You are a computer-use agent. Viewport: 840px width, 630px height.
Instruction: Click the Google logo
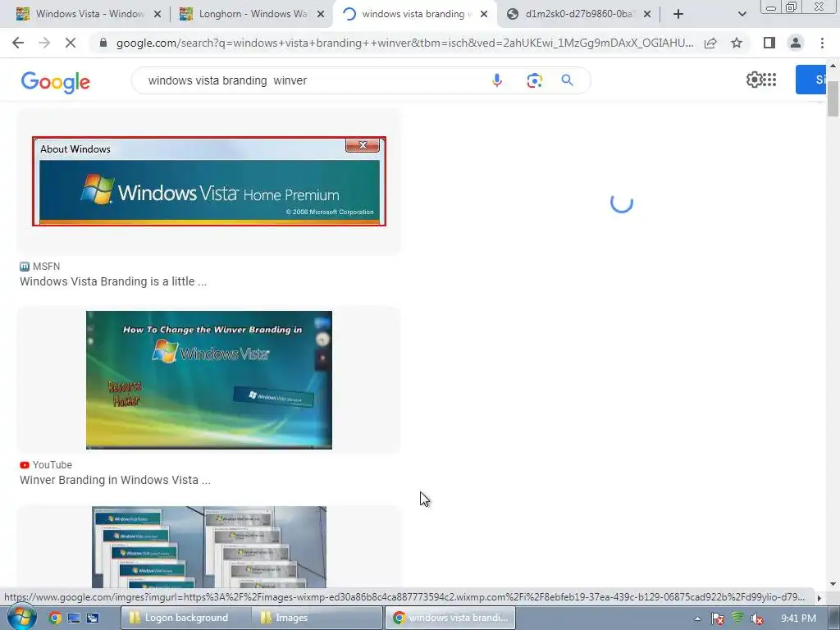[55, 82]
